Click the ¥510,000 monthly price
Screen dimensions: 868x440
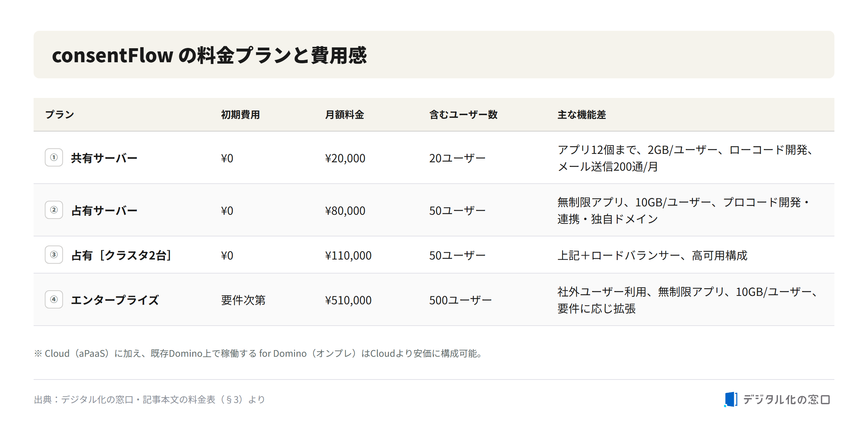coord(348,300)
